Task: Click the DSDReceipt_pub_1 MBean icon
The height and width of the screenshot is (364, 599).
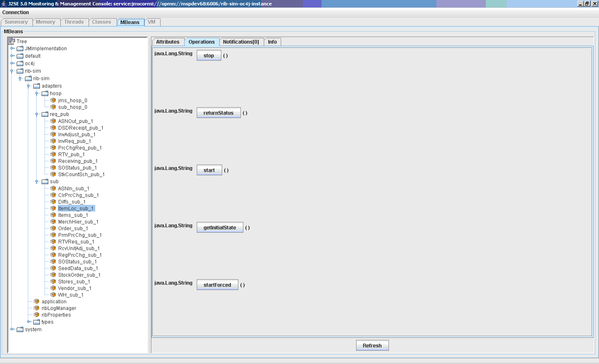Action: (53, 128)
